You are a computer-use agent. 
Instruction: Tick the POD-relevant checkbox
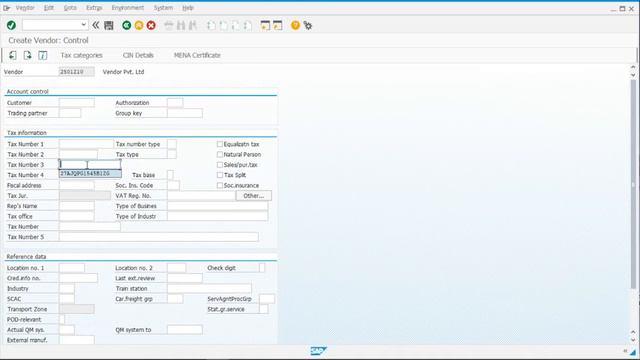(62, 319)
